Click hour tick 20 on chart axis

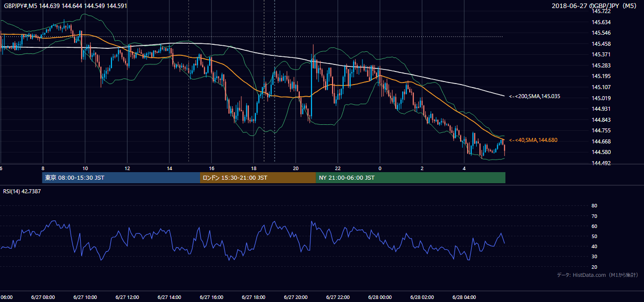tap(296, 168)
